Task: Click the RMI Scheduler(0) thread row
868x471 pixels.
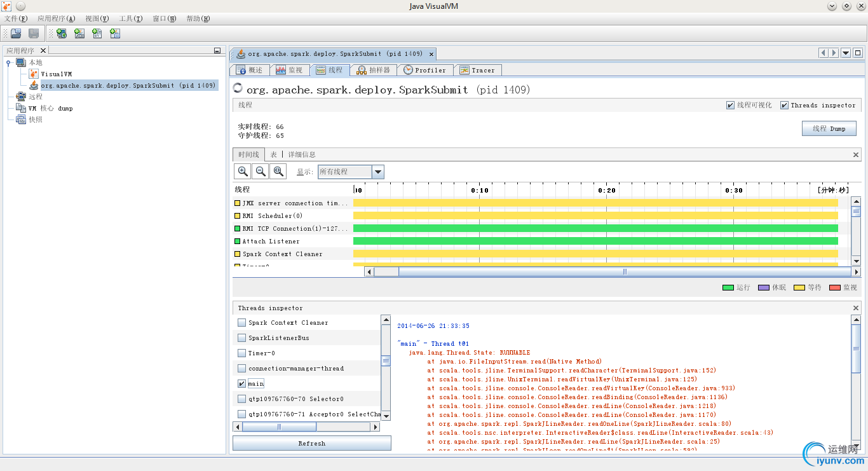Action: click(542, 215)
